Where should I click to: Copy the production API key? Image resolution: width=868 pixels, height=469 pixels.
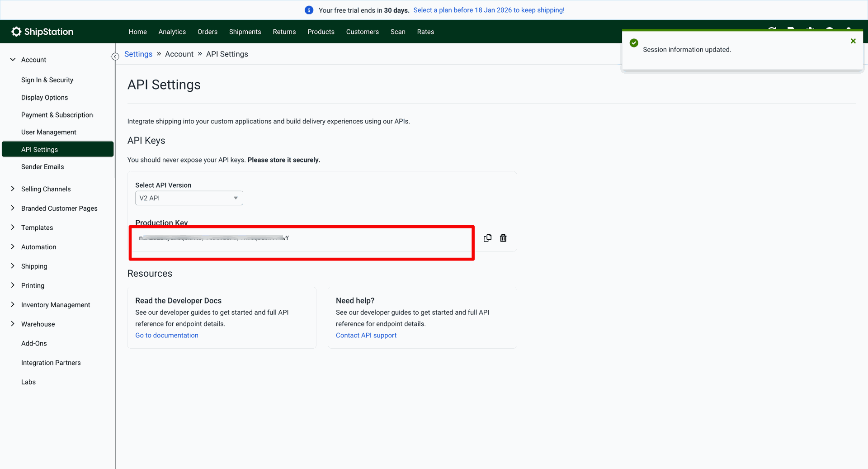click(487, 238)
